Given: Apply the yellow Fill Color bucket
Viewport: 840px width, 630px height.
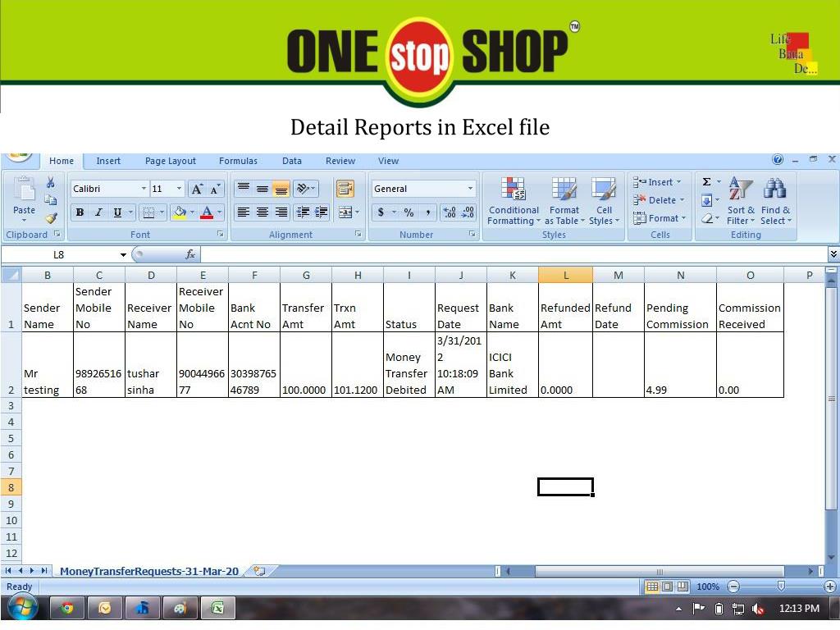Looking at the screenshot, I should pyautogui.click(x=180, y=212).
